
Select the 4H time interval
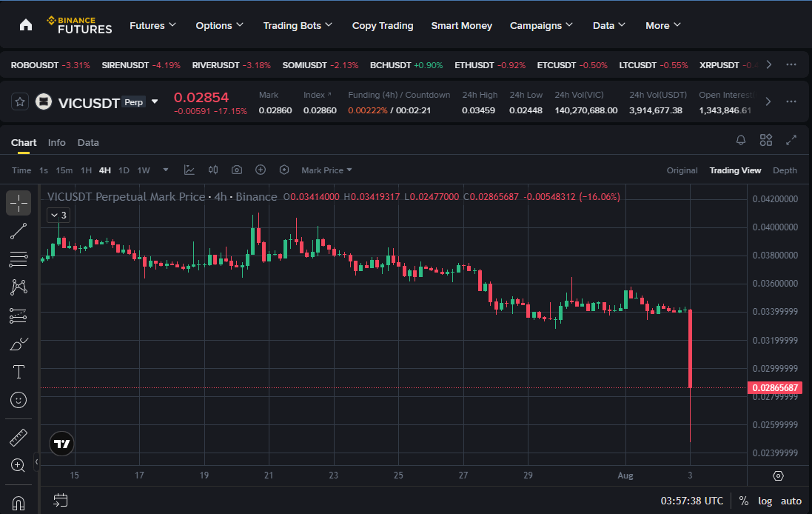point(104,170)
